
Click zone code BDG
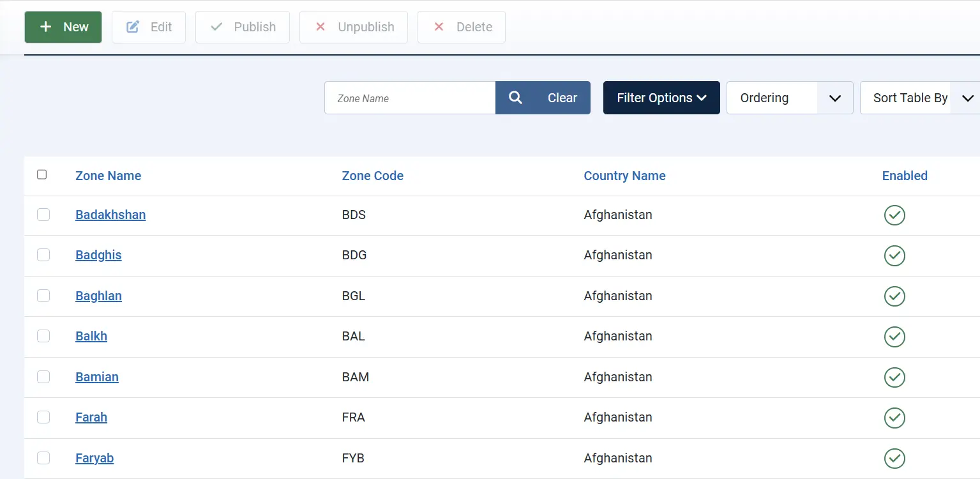coord(354,255)
